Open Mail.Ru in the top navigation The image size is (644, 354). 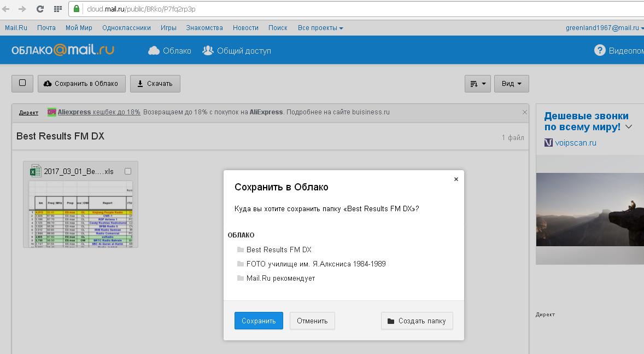(16, 28)
